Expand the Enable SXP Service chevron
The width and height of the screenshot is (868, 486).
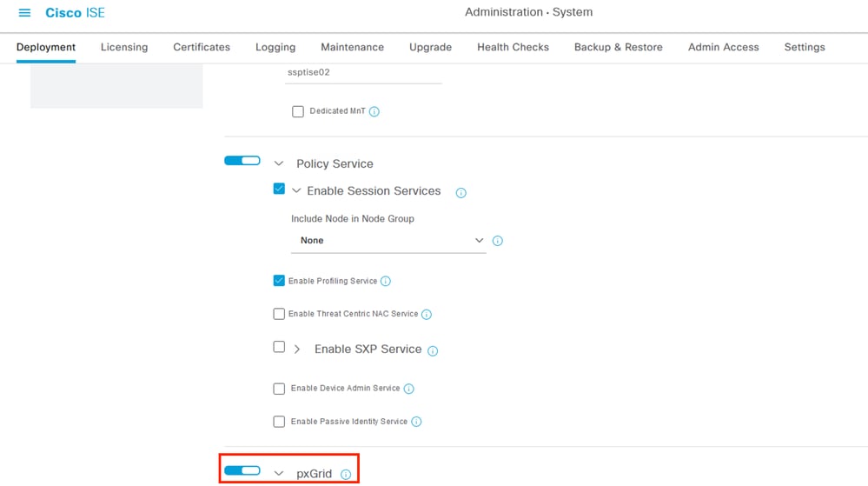[x=296, y=350]
